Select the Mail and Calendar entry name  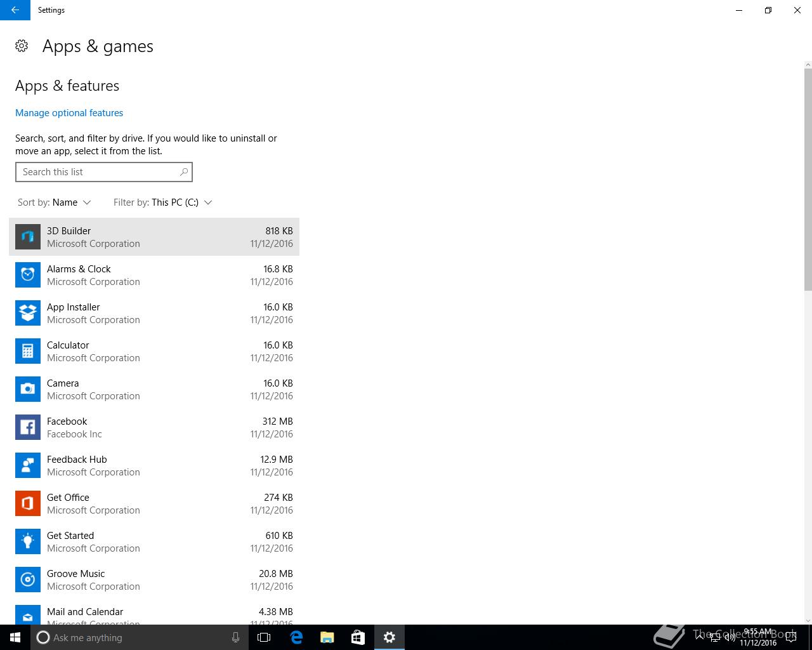coord(85,612)
